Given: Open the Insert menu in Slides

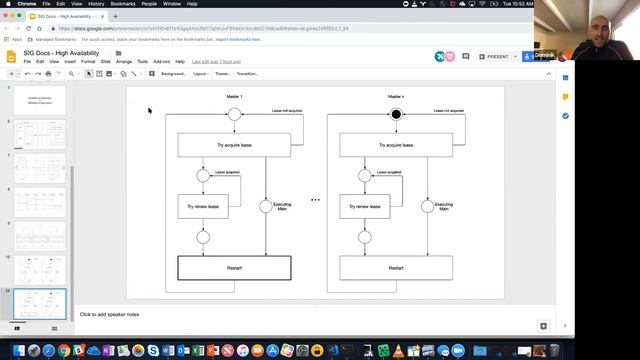Looking at the screenshot, I should 70,62.
